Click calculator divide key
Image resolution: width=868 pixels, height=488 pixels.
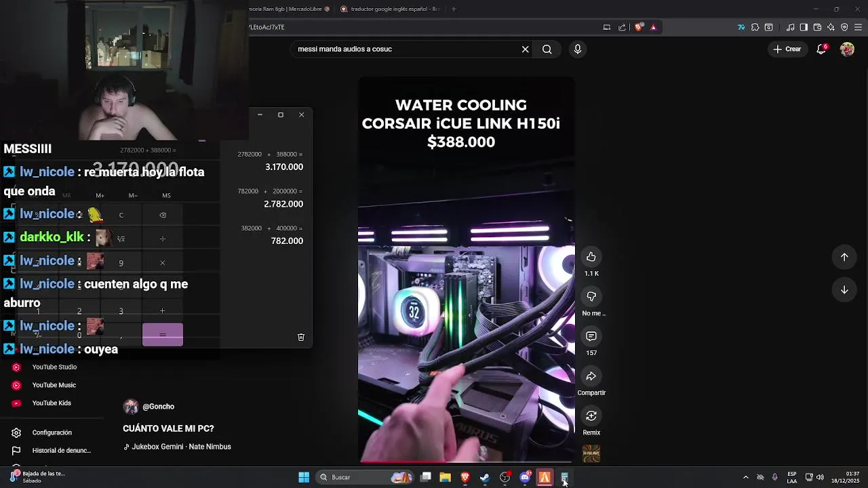click(162, 239)
